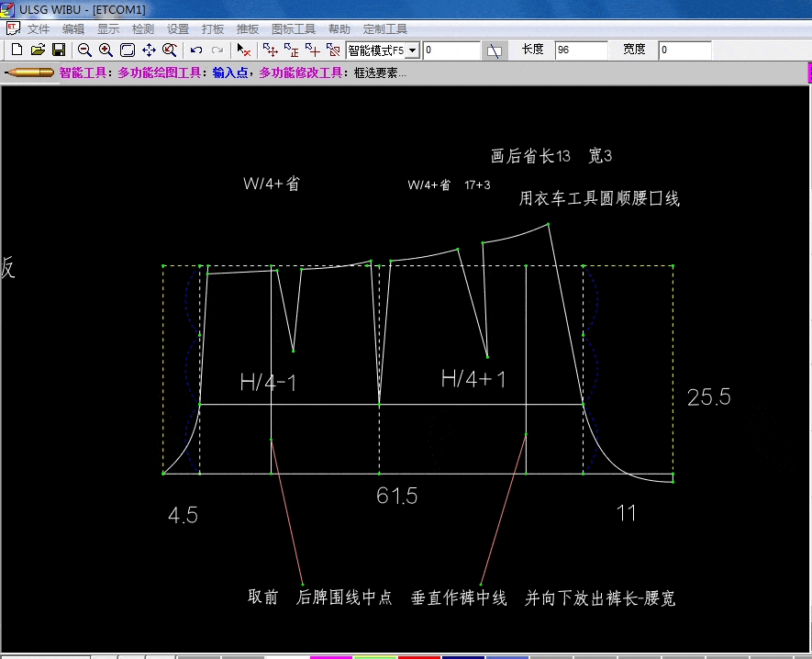
Task: Zoom out with the minus magnifier
Action: click(x=84, y=50)
